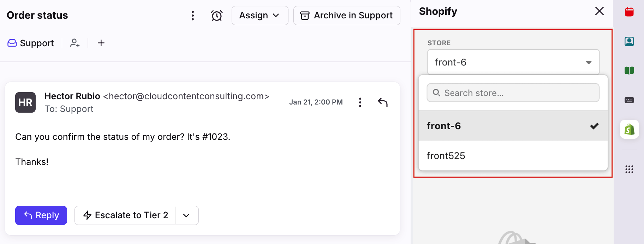
Task: Click reply arrow icon in message header
Action: coord(383,102)
